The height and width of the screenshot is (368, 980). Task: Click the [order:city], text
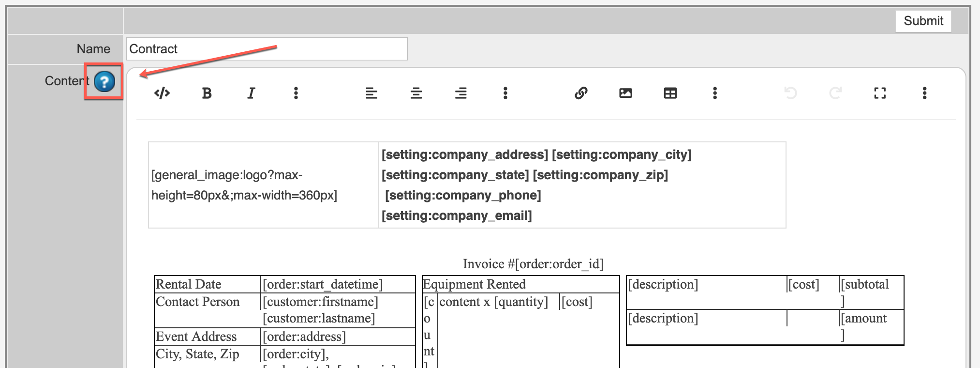[296, 354]
